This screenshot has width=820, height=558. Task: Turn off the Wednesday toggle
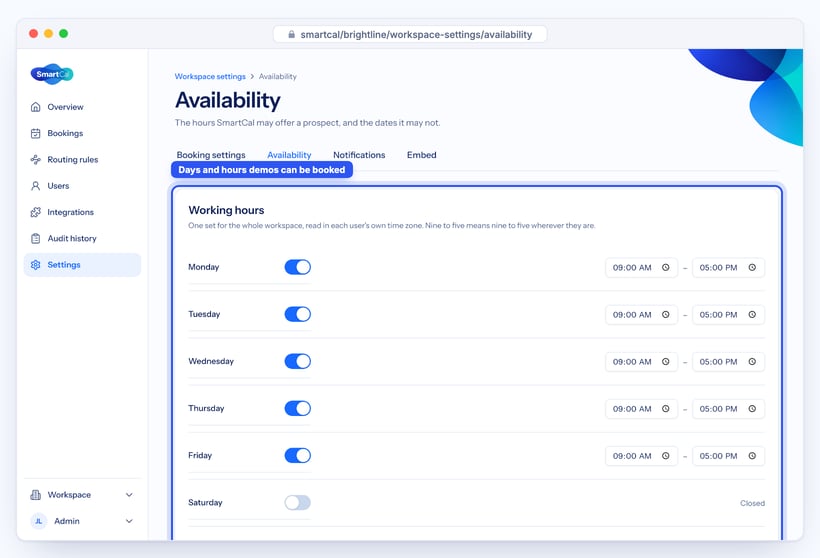click(x=298, y=361)
